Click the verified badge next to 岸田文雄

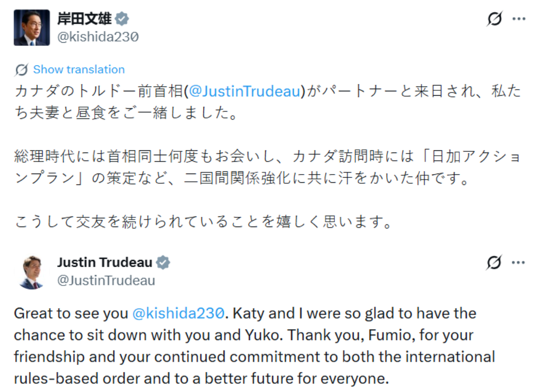pos(122,19)
